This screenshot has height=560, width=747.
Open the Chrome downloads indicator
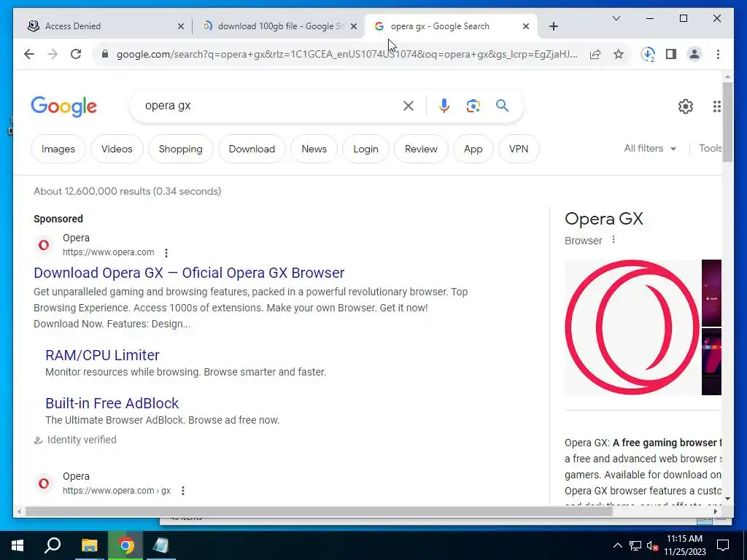tap(648, 54)
